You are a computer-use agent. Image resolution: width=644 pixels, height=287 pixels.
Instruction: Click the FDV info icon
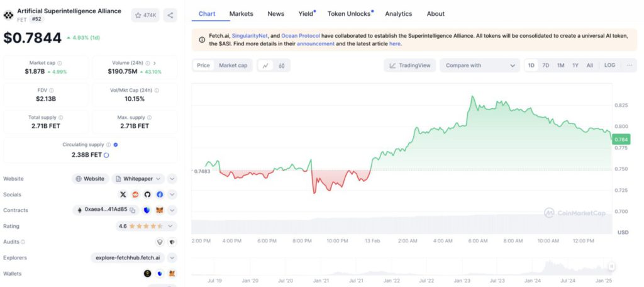coord(52,91)
